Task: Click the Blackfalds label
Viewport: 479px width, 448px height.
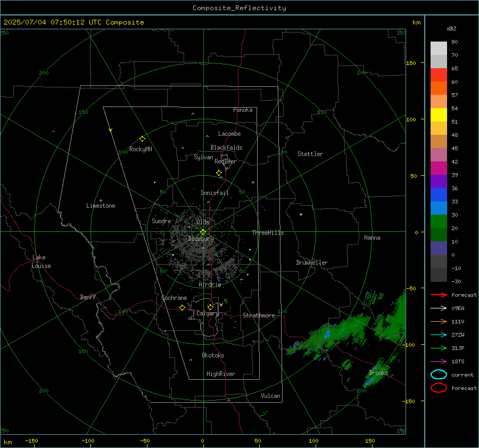Action: (226, 148)
